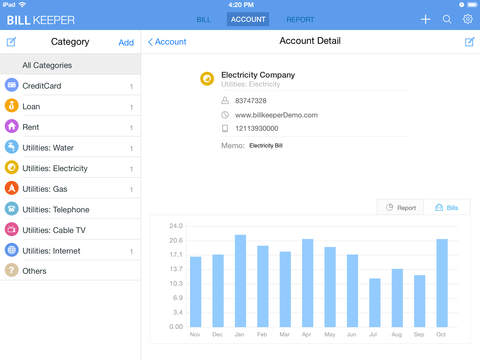Click the Utilities: Gas flame icon
The width and height of the screenshot is (480, 360).
(x=12, y=188)
